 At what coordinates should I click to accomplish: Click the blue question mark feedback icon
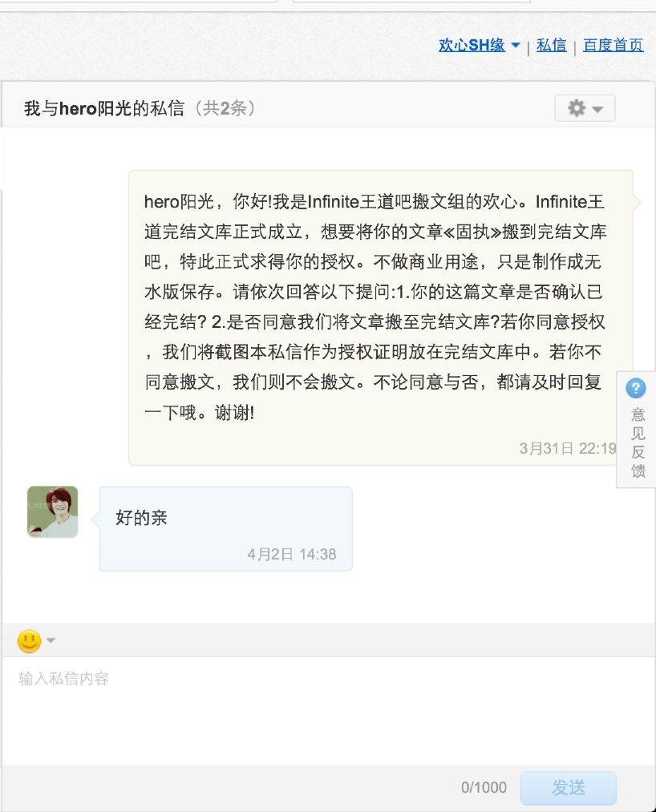tap(636, 388)
